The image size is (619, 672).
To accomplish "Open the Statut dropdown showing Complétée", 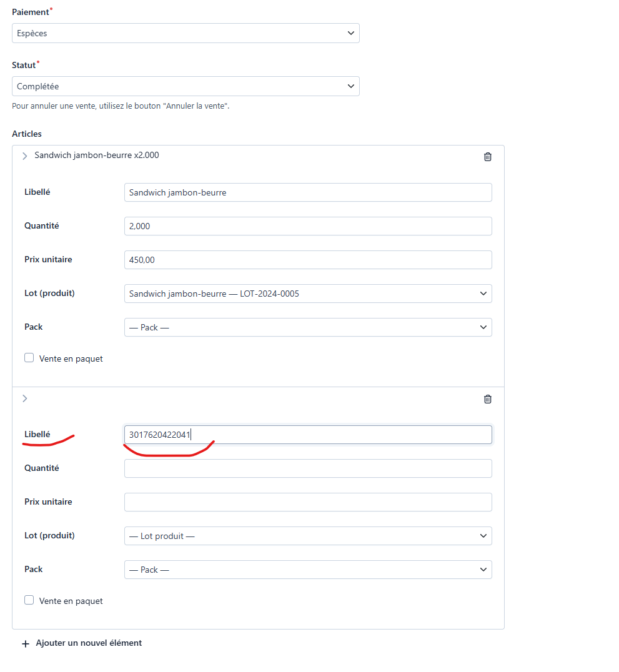I will [x=186, y=86].
